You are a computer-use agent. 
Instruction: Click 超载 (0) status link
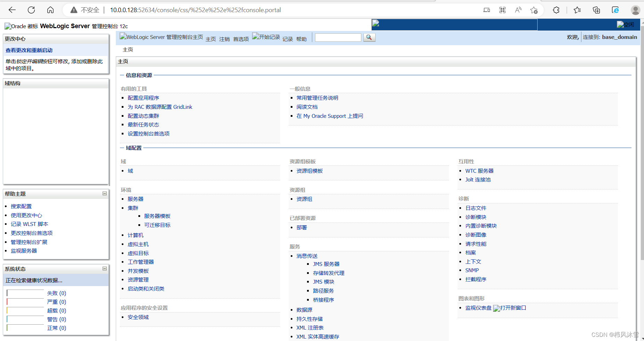tap(57, 311)
